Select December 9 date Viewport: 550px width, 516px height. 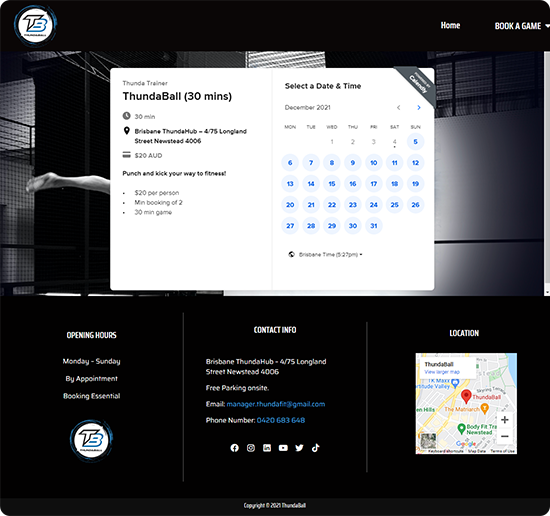353,163
